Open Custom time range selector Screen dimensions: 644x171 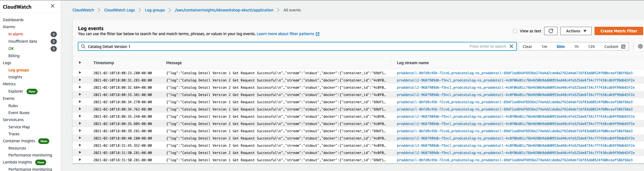coord(615,47)
